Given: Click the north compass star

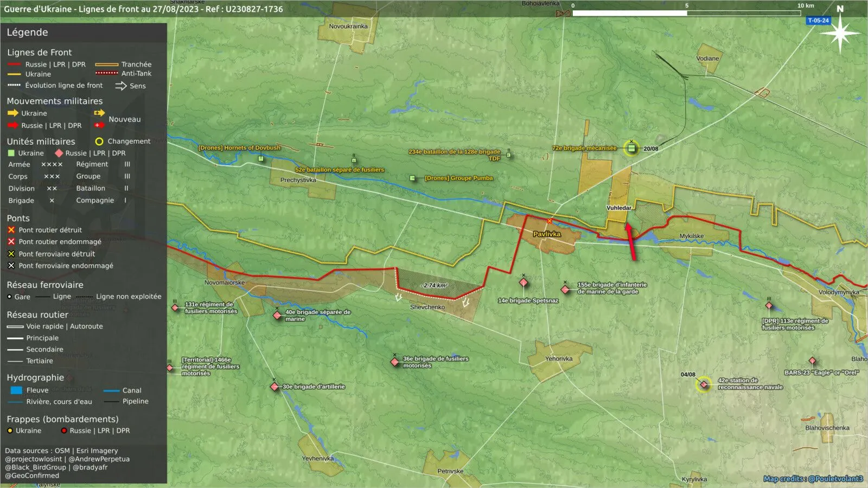Looking at the screenshot, I should [x=840, y=34].
